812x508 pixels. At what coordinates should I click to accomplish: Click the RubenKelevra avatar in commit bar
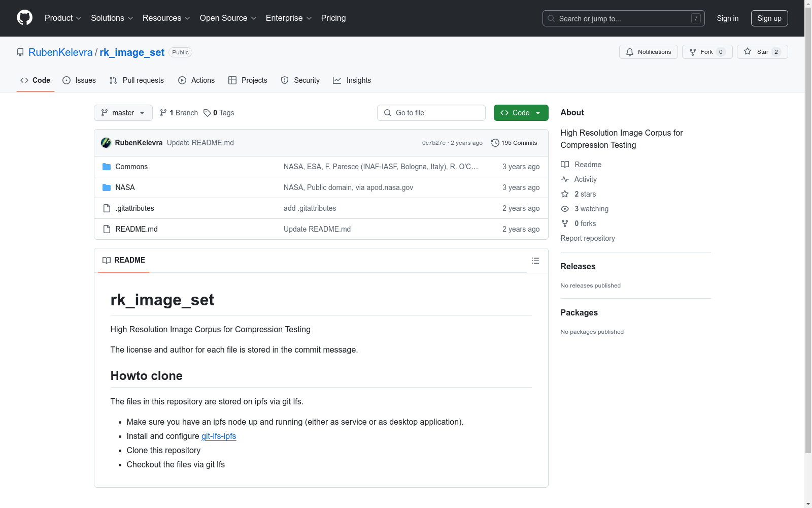pos(106,143)
